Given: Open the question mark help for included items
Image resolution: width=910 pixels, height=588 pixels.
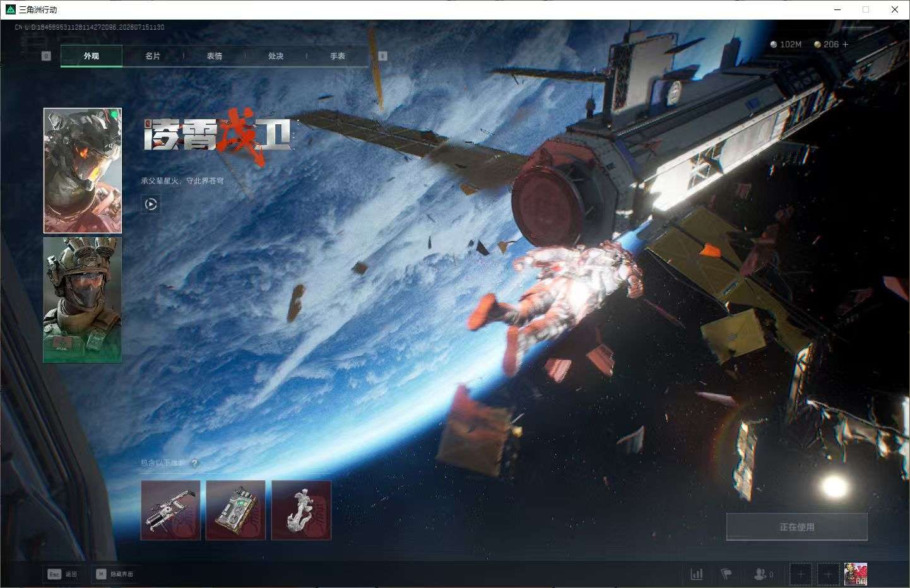Looking at the screenshot, I should point(194,463).
